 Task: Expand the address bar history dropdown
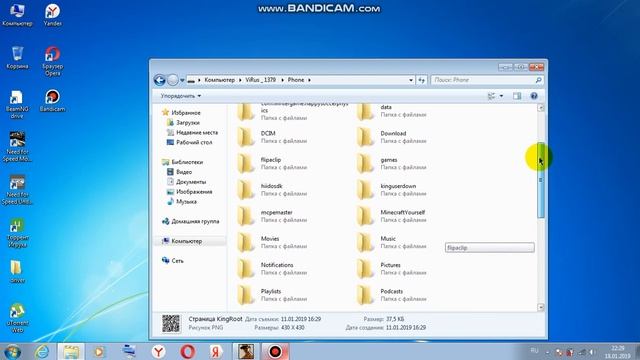click(x=411, y=80)
